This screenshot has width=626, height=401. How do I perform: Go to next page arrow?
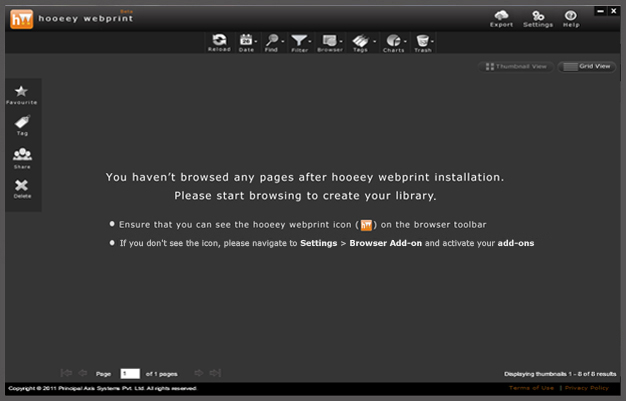198,373
